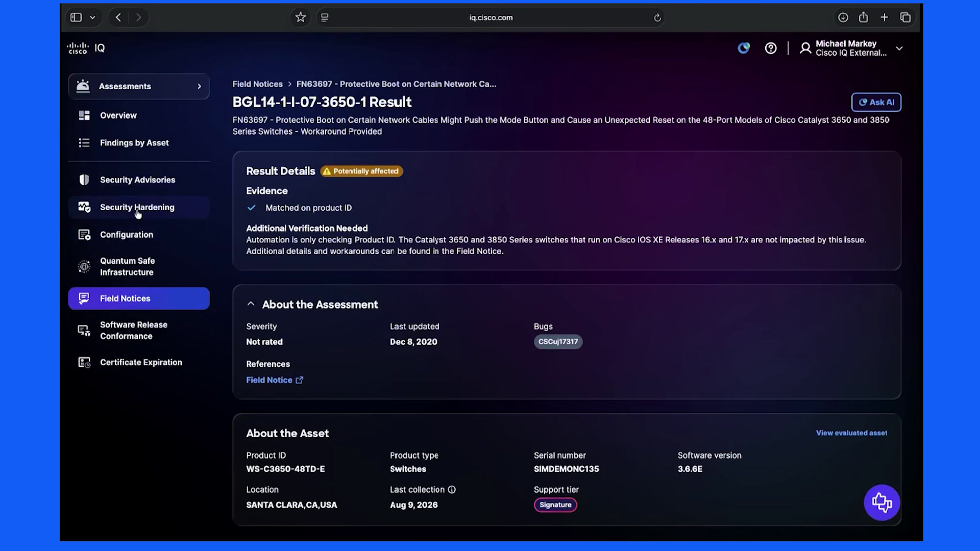Viewport: 980px width, 551px height.
Task: Click the Dec 8, 2020 date value
Action: pos(413,342)
